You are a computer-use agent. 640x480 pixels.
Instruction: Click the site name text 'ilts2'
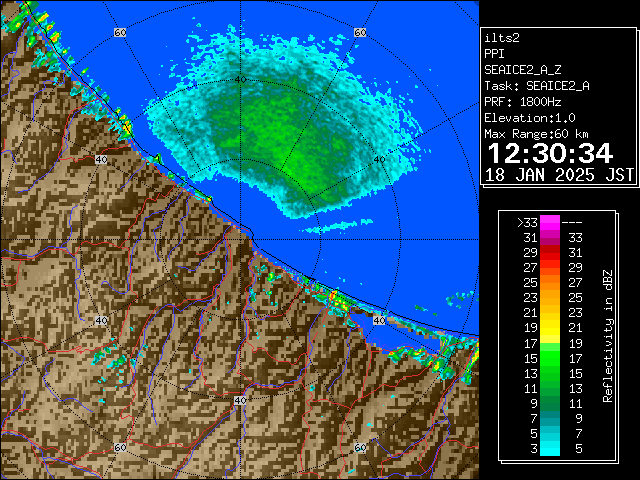coord(502,38)
